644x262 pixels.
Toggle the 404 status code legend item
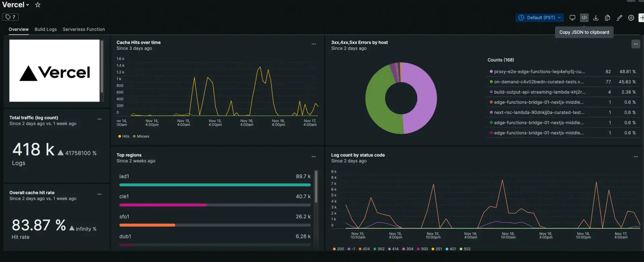tap(364, 249)
